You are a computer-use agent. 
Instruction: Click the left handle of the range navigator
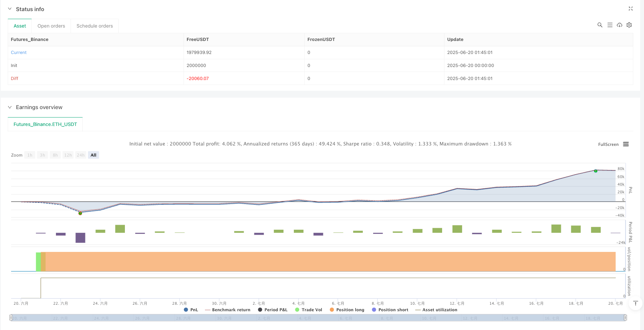(x=11, y=317)
